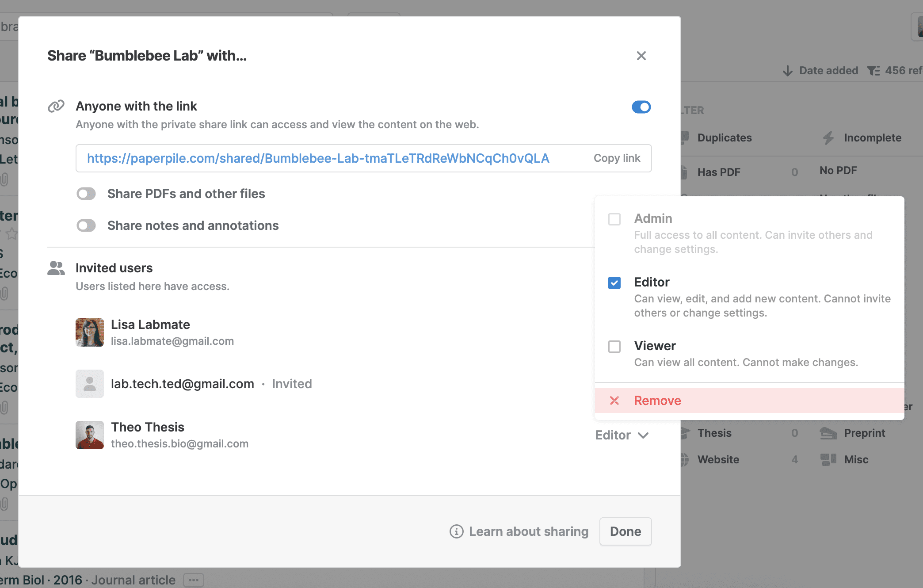The image size is (923, 588).
Task: Open the Learn about sharing link
Action: point(528,531)
